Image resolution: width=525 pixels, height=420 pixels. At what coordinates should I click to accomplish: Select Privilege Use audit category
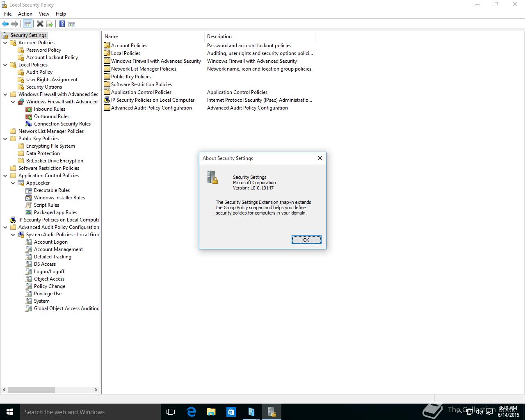[48, 294]
